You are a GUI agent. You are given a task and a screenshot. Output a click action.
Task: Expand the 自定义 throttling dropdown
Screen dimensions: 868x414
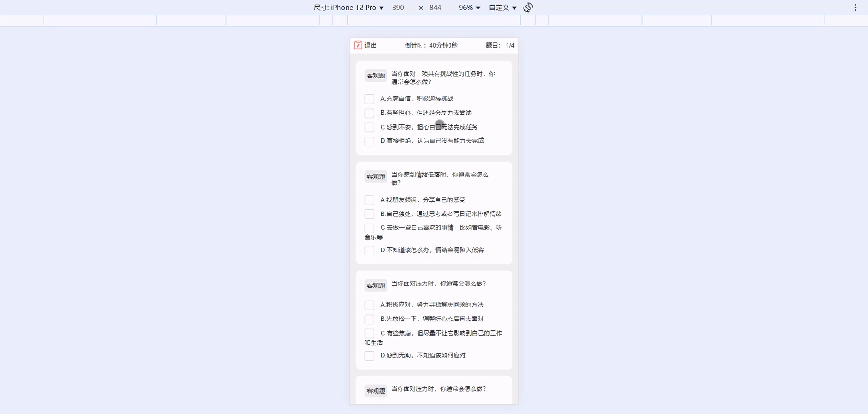click(x=502, y=7)
